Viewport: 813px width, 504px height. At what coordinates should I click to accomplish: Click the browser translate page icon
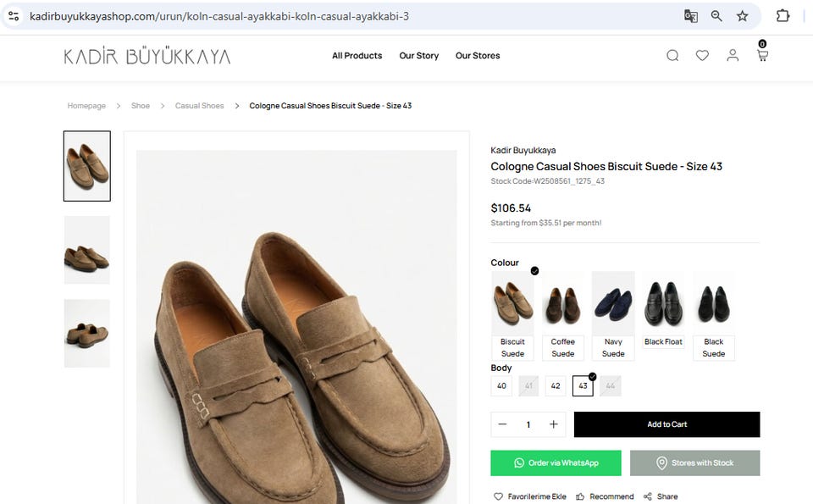[691, 16]
